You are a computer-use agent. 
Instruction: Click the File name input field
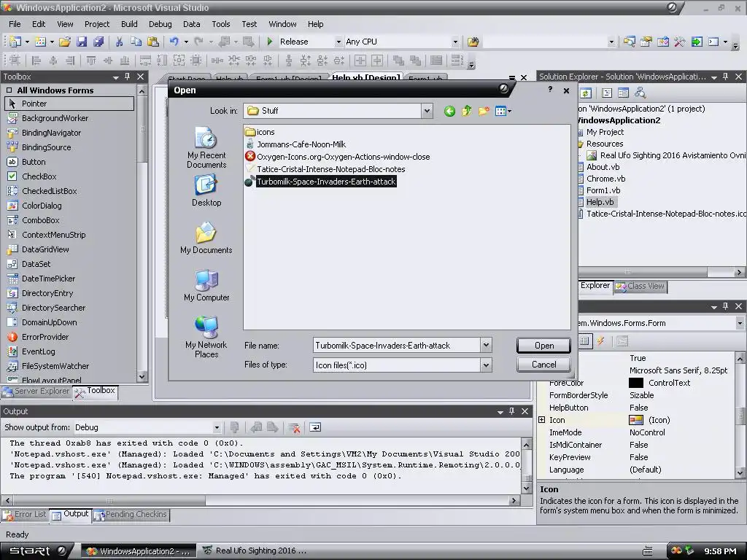point(396,345)
